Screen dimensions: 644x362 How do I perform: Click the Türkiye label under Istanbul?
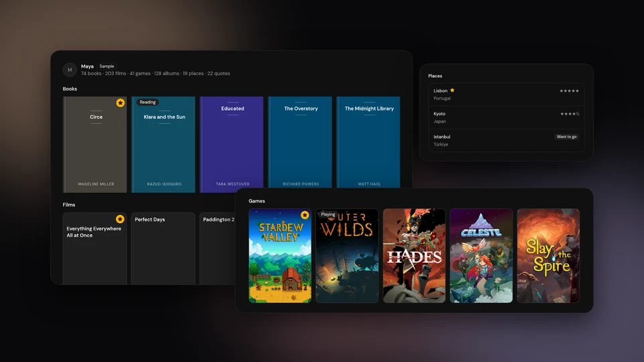(x=441, y=145)
